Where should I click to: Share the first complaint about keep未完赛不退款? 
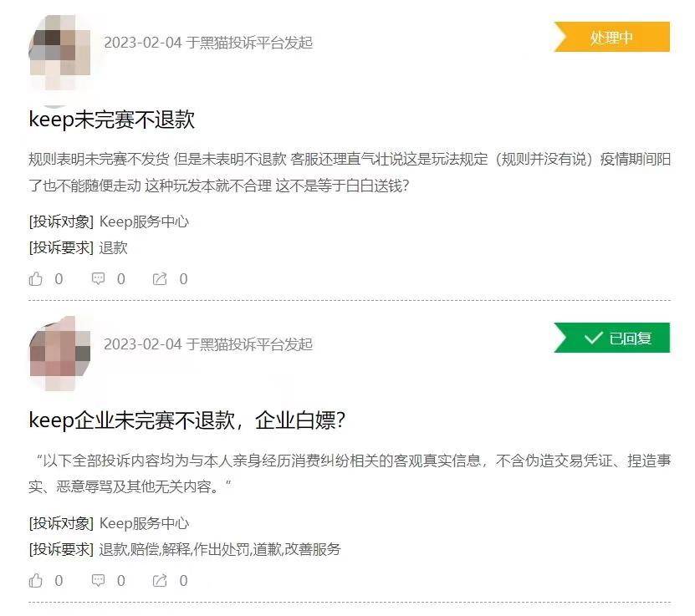coord(160,279)
